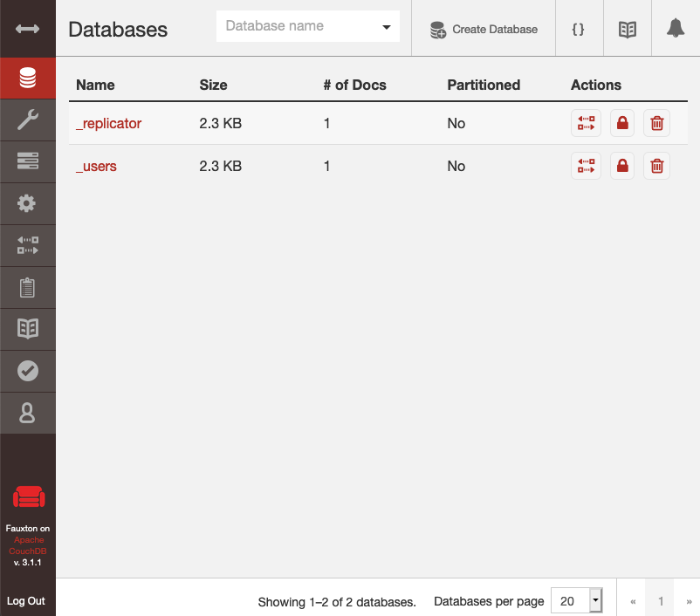Image resolution: width=700 pixels, height=616 pixels.
Task: Open the _users database link
Action: pos(96,166)
